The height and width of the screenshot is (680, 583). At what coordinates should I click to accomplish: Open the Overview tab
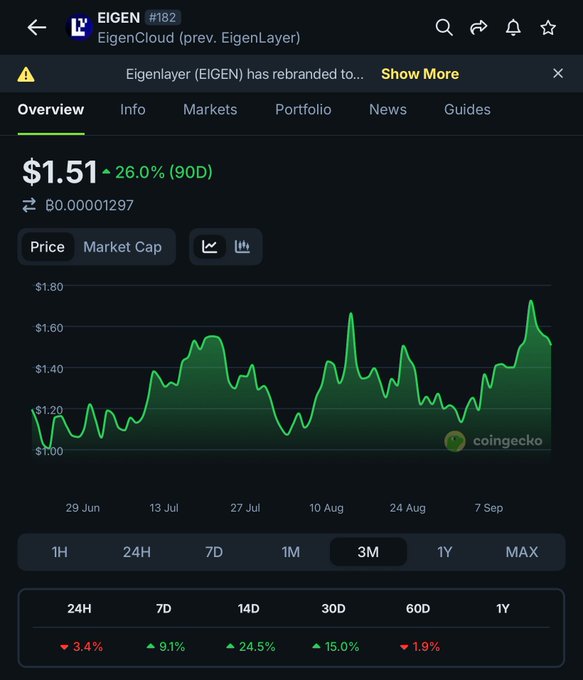pos(51,109)
